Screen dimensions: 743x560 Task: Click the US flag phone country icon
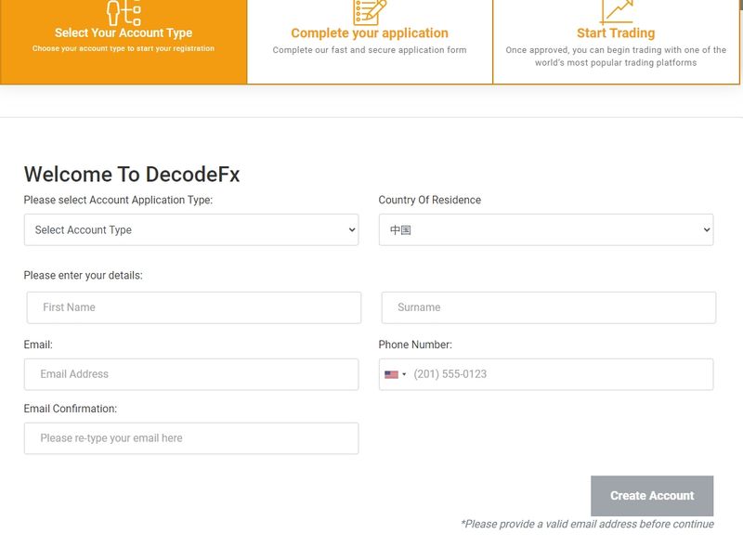391,375
